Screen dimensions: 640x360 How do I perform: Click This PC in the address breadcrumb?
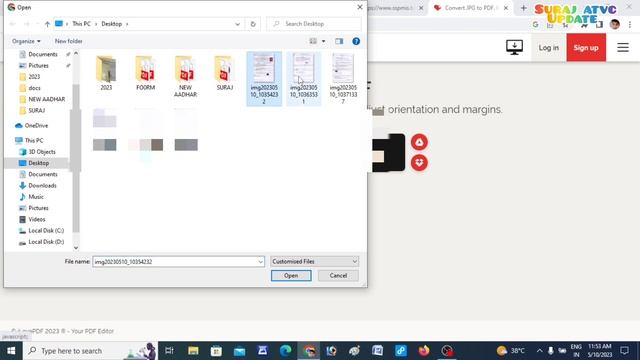(81, 24)
